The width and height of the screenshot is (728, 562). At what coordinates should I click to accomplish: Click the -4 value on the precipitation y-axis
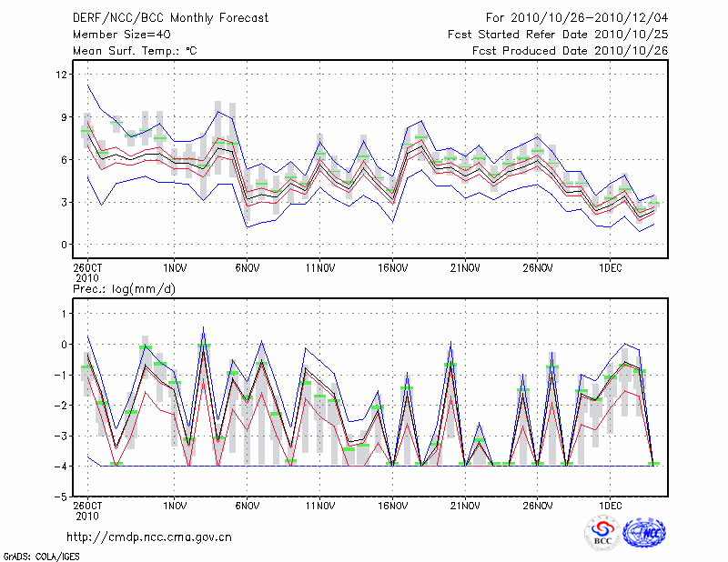pyautogui.click(x=60, y=467)
